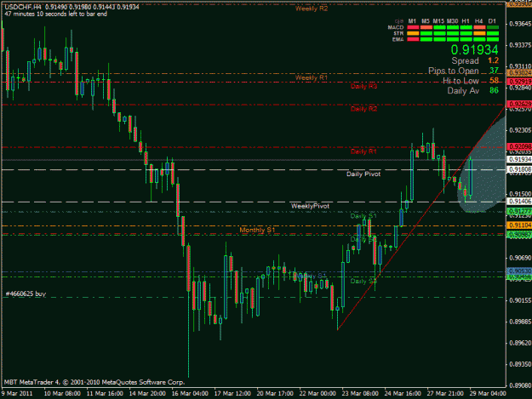The image size is (532, 399).
Task: Click the Spread label
Action: point(465,60)
